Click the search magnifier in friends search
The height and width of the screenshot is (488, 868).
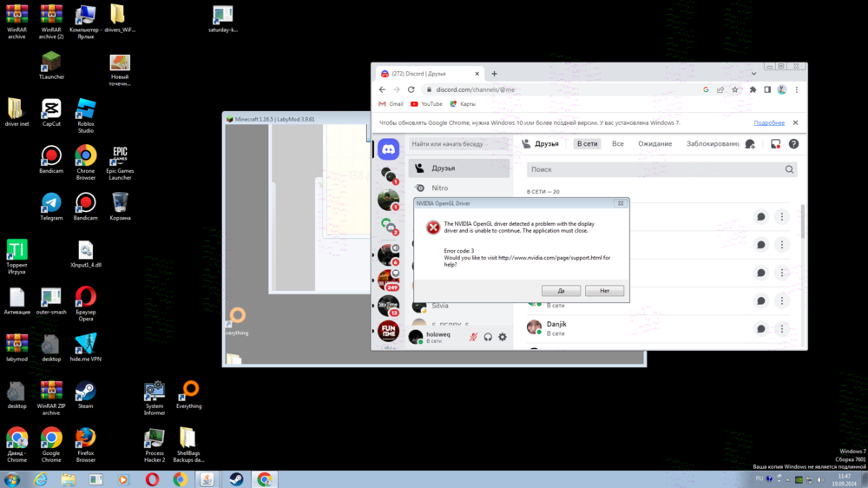click(789, 169)
